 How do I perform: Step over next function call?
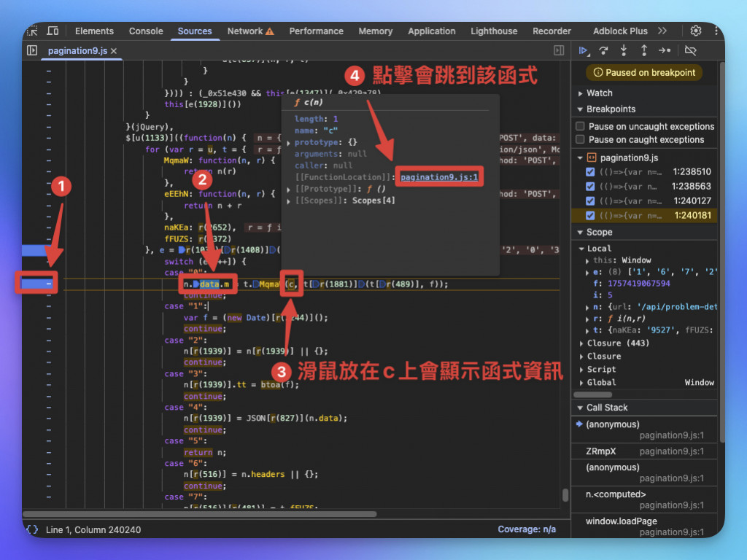point(603,50)
